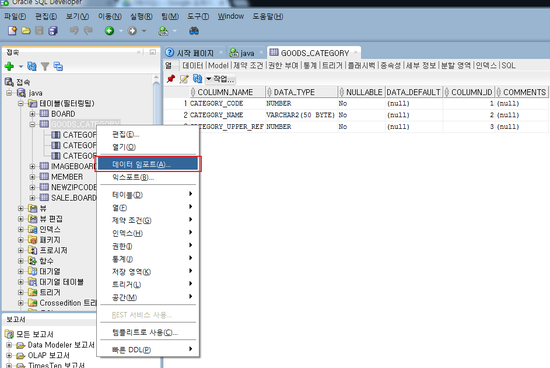
Task: Minimize the 접속 panel
Action: click(153, 52)
